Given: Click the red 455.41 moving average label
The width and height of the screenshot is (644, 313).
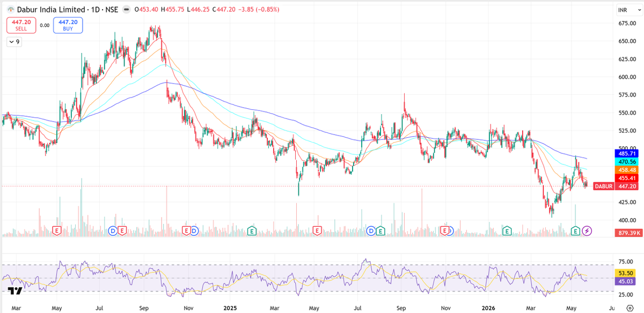Looking at the screenshot, I should [x=626, y=178].
